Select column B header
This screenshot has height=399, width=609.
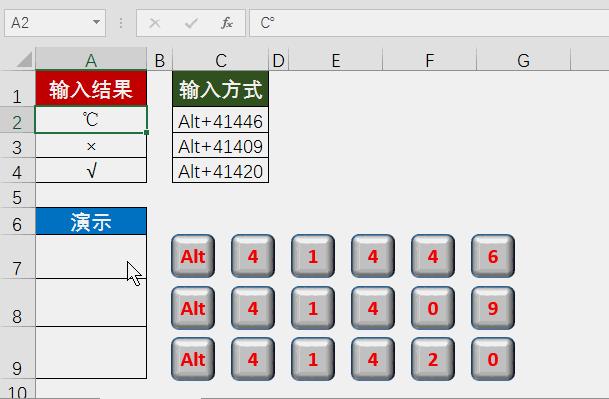pyautogui.click(x=159, y=60)
